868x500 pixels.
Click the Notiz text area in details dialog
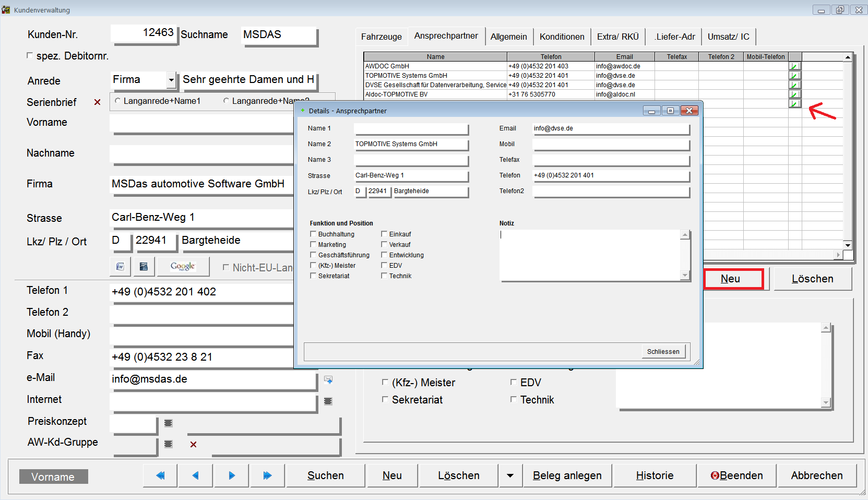590,255
